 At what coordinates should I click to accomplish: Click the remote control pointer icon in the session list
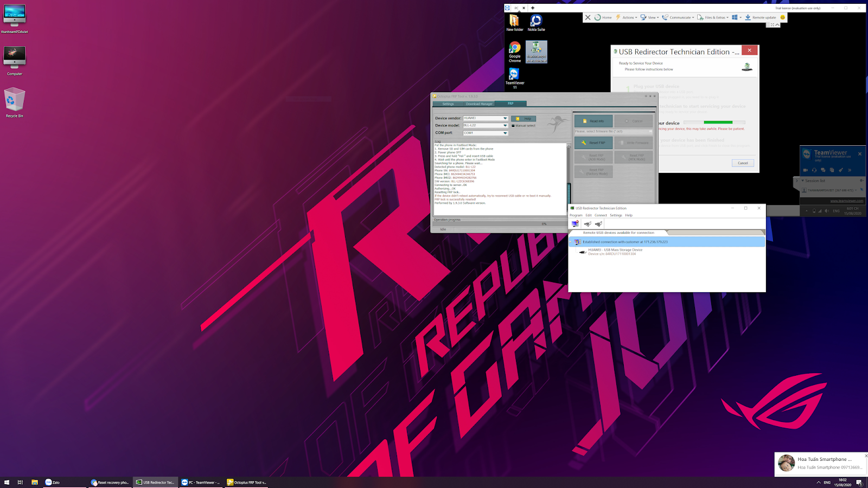(x=861, y=190)
